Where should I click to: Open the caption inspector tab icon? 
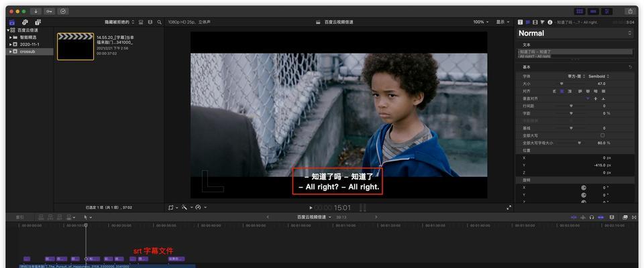(528, 22)
